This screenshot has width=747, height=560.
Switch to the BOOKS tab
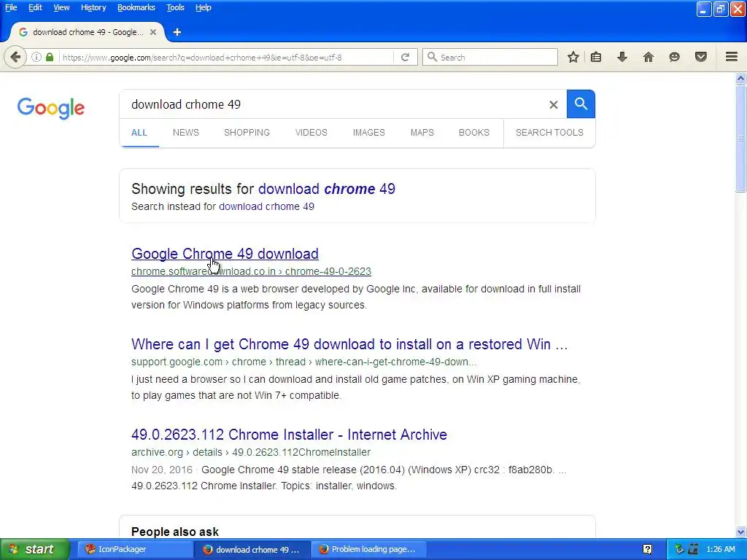474,133
